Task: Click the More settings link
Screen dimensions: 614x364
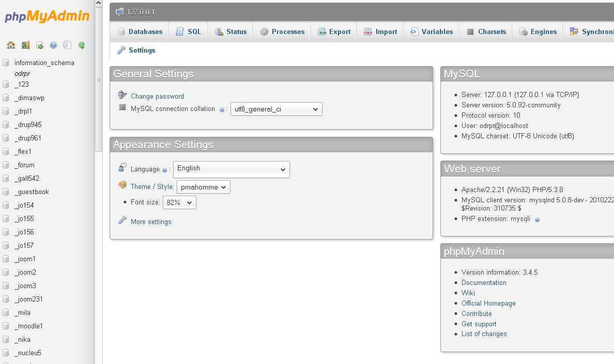Action: click(x=151, y=221)
